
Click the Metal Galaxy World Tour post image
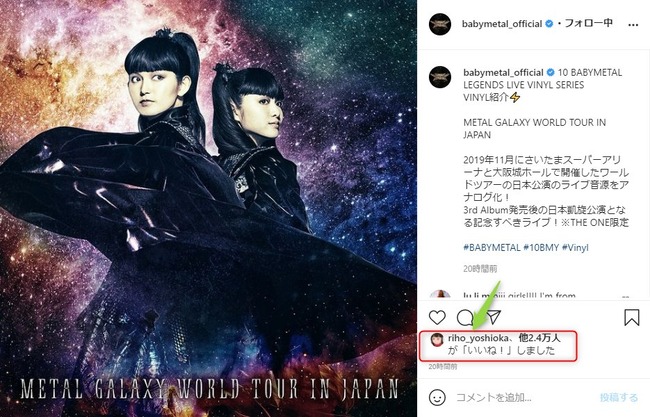click(x=208, y=208)
